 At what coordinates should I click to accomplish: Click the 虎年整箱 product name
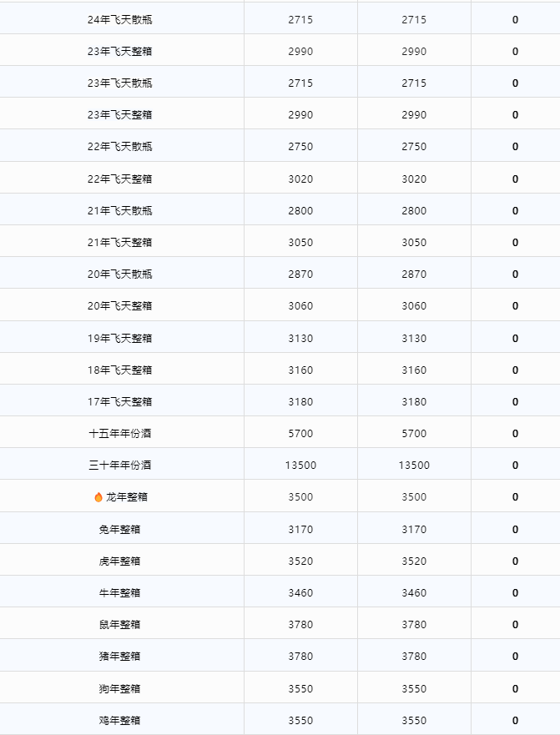pyautogui.click(x=119, y=561)
